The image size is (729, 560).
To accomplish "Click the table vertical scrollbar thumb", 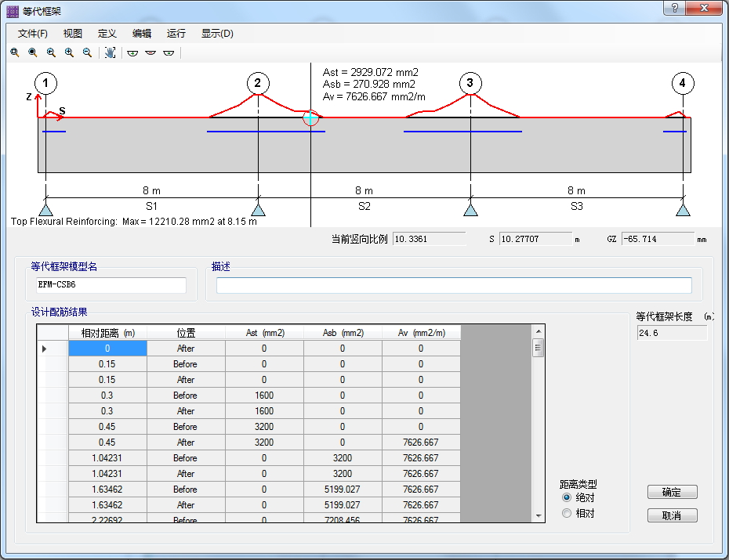I will [539, 348].
